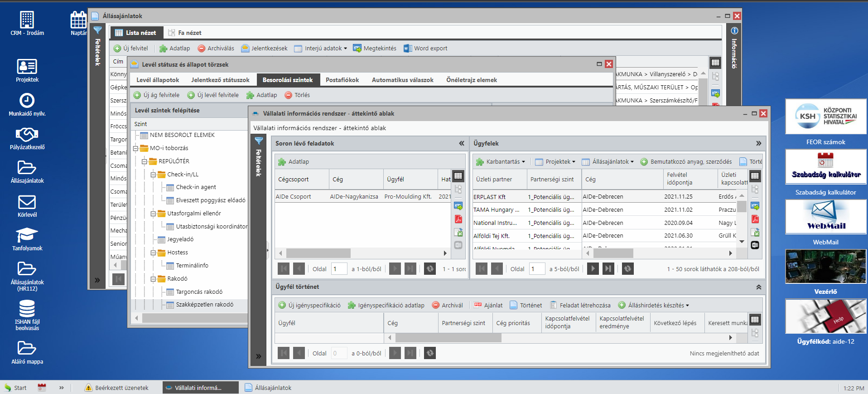Open the WebMail shortcut thumbnail
Viewport: 868px width, 394px height.
(825, 217)
